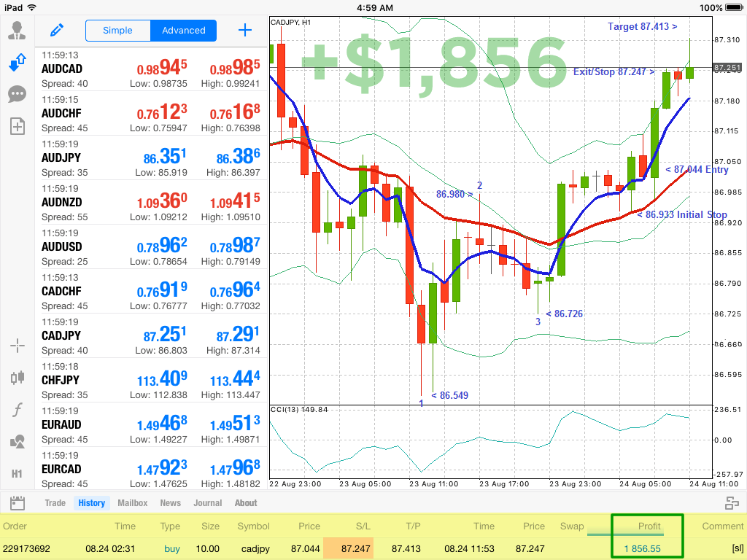The image size is (747, 560).
Task: Select the CHFJPY quote row
Action: coord(151,380)
